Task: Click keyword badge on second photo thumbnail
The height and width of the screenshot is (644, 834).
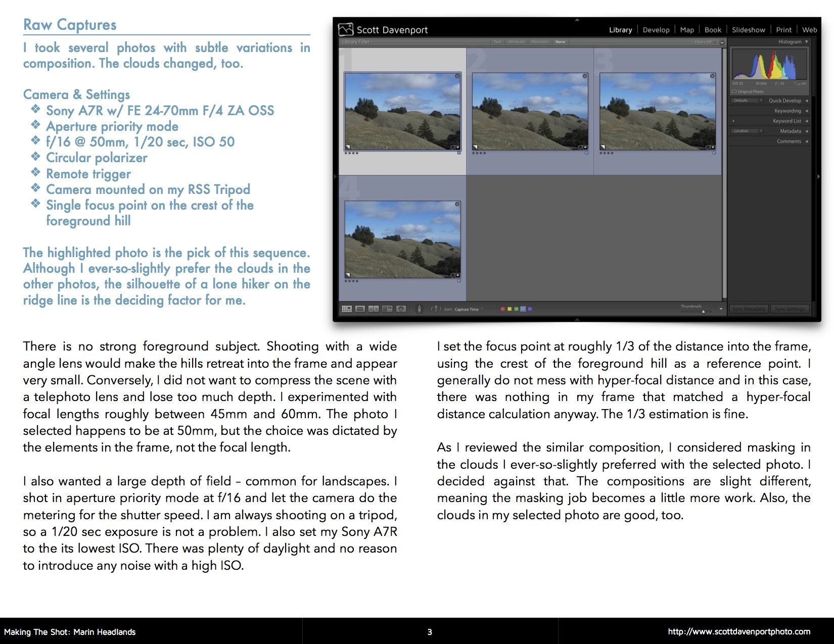Action: pyautogui.click(x=580, y=147)
